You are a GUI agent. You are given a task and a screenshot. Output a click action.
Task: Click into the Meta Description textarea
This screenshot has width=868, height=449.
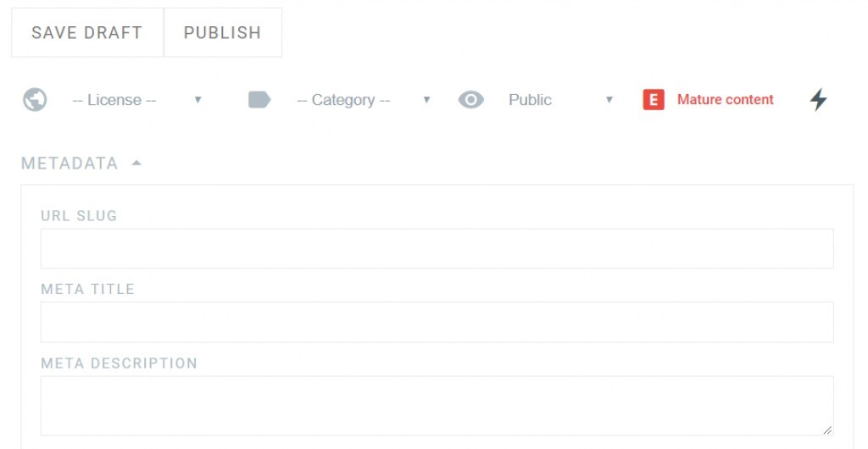437,405
